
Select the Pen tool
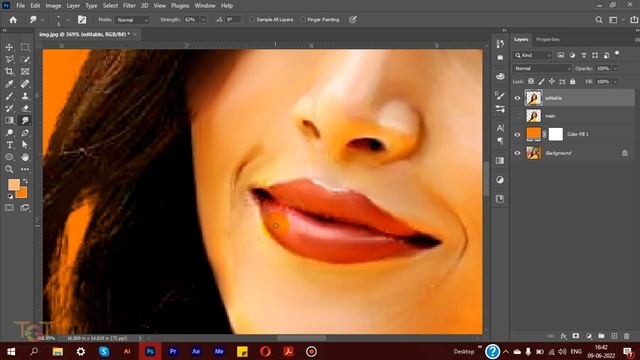point(25,133)
